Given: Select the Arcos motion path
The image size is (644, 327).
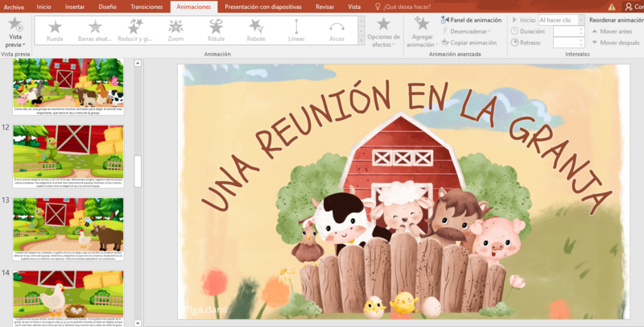Looking at the screenshot, I should [336, 31].
